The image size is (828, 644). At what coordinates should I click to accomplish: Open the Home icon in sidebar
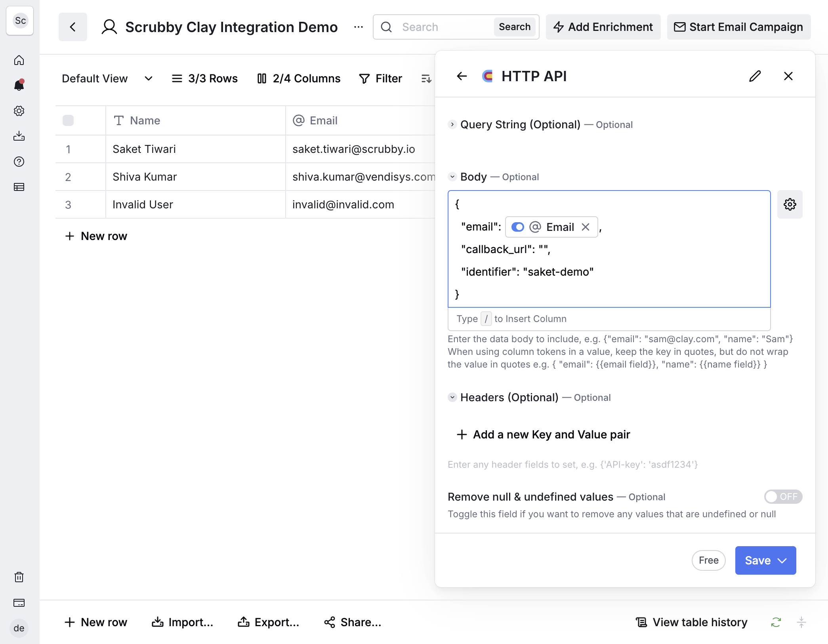[19, 60]
